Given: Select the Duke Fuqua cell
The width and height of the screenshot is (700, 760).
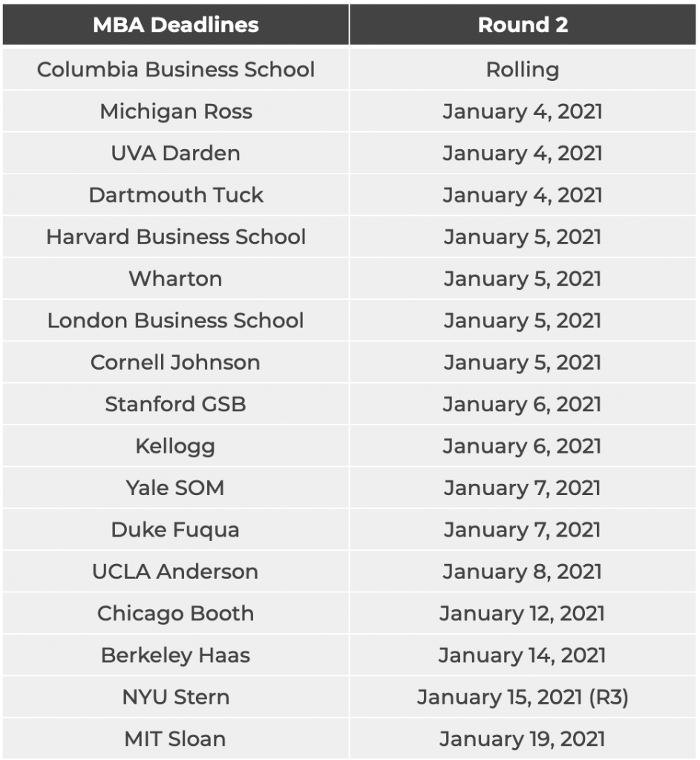Looking at the screenshot, I should [176, 530].
